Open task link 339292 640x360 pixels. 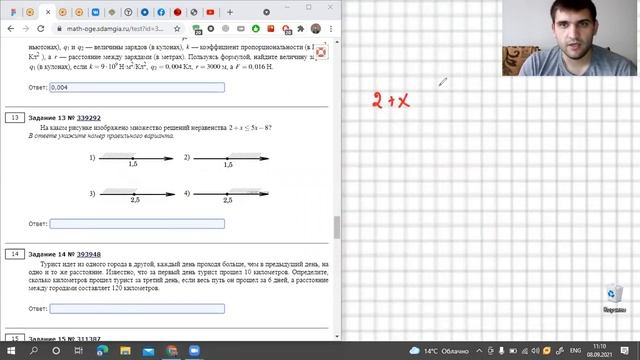pyautogui.click(x=89, y=118)
